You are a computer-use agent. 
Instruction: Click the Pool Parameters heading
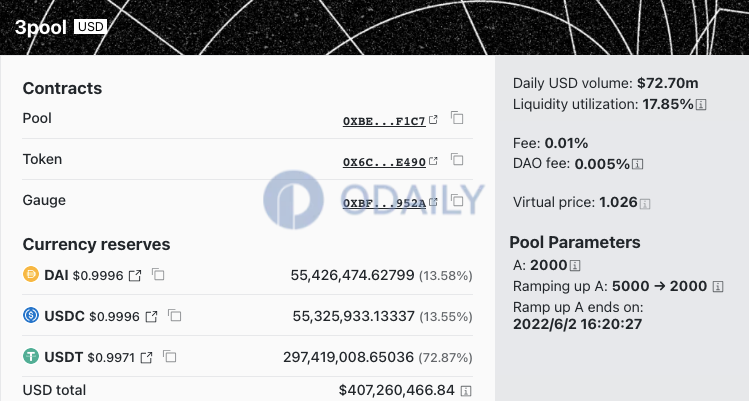point(575,242)
